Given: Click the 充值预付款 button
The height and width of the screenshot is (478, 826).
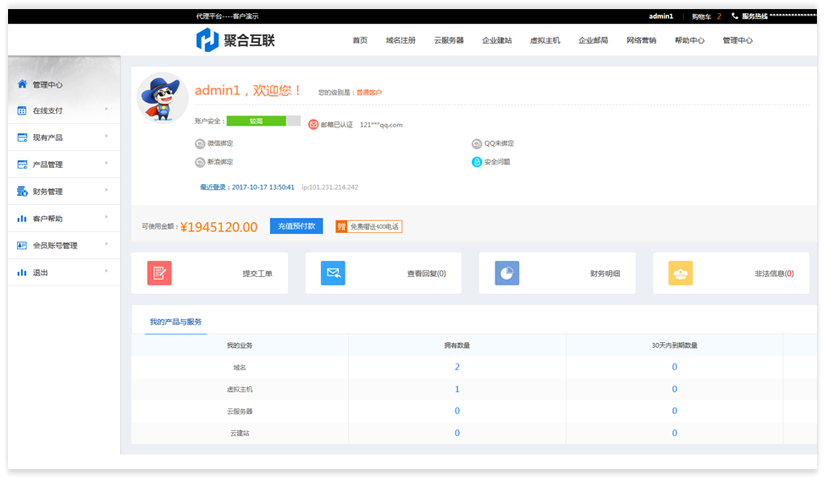Looking at the screenshot, I should pyautogui.click(x=296, y=226).
